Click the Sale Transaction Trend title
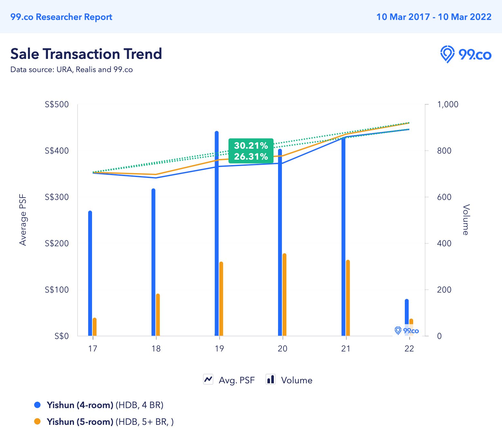502x448 pixels. tap(86, 54)
